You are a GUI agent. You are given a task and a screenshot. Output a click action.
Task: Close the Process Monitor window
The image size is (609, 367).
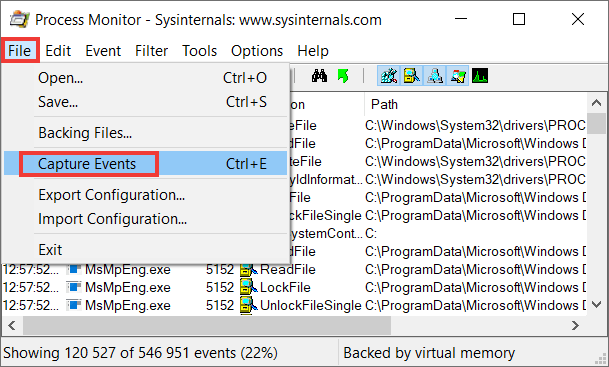point(578,19)
